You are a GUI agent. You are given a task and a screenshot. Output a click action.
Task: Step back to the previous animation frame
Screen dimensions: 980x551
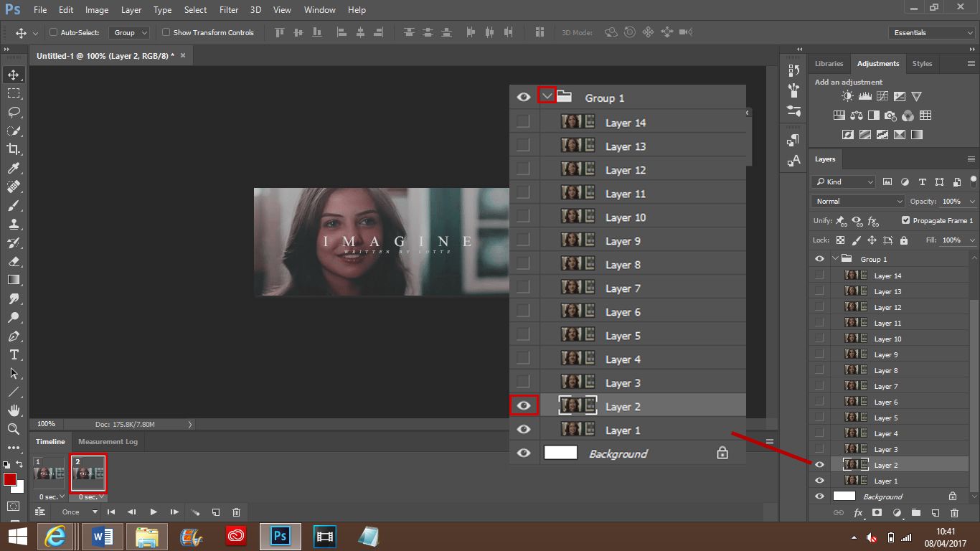pyautogui.click(x=132, y=512)
